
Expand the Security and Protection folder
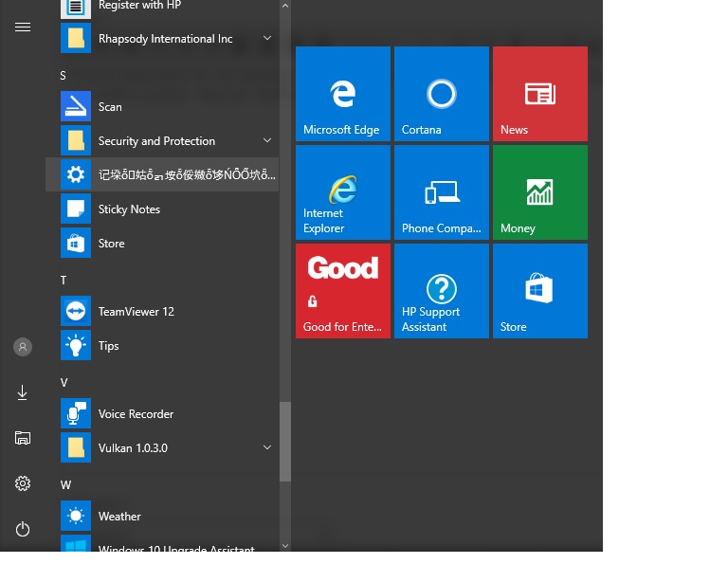tap(162, 140)
